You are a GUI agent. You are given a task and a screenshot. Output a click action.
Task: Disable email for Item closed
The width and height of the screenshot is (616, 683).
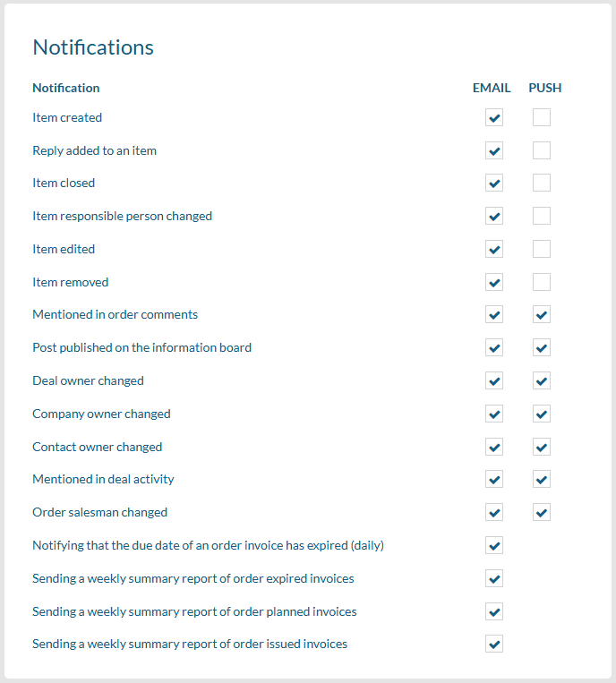494,184
